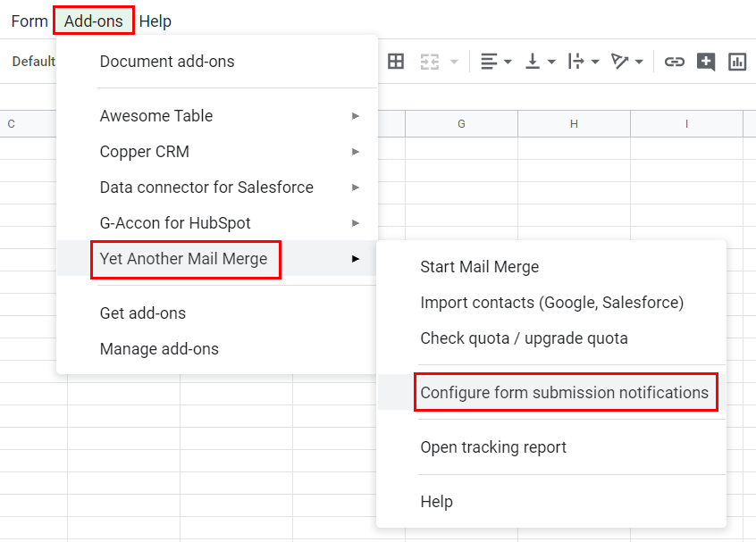Screen dimensions: 756x542
Task: Click the Text wrapping icon
Action: [x=576, y=62]
